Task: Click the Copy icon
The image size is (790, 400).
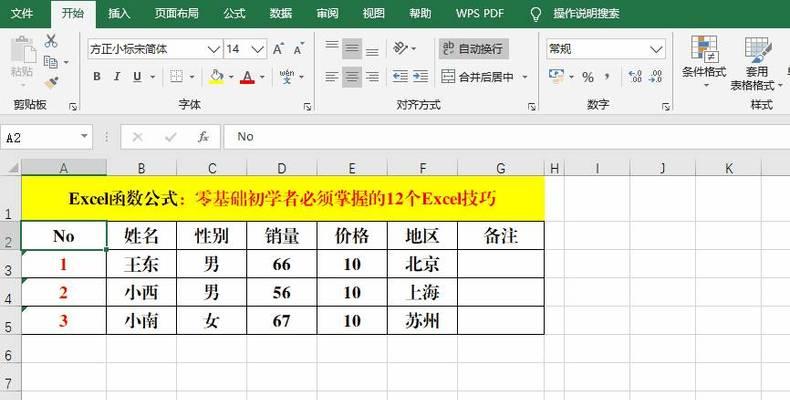Action: point(50,62)
